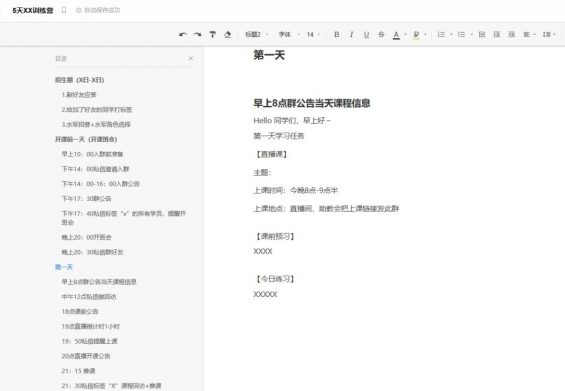This screenshot has width=565, height=391.
Task: Jump to outline item starting 21:15
Action: pyautogui.click(x=78, y=371)
